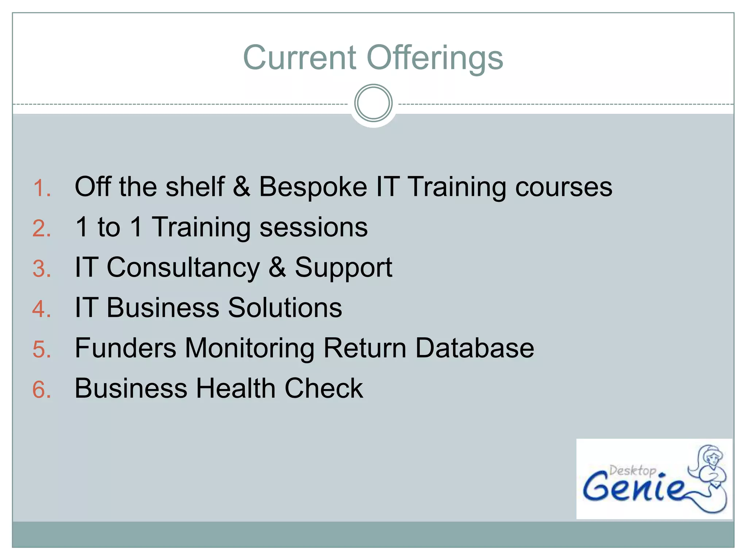This screenshot has height=560, width=747.
Task: Click the "IT Consultancy & Support" list item
Action: click(x=233, y=267)
